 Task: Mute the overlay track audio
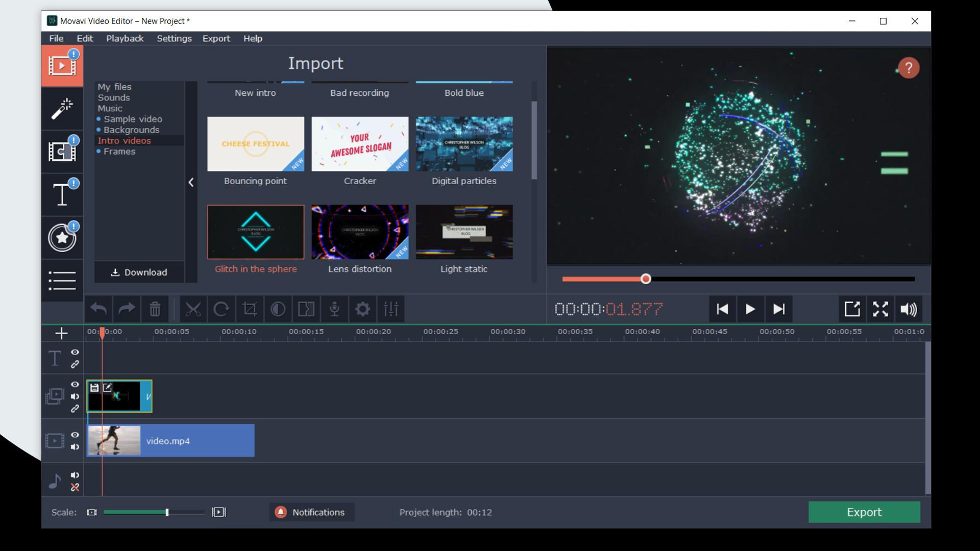point(76,396)
